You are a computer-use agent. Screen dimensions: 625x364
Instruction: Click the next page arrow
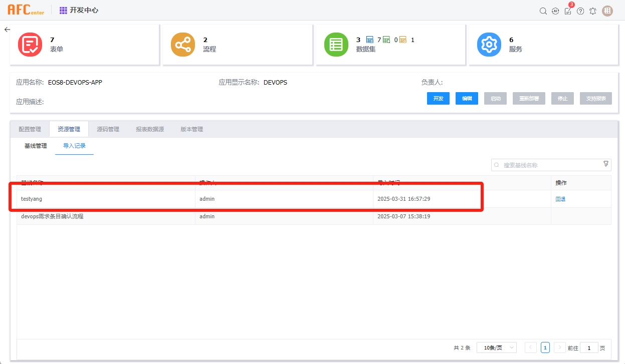coord(560,347)
